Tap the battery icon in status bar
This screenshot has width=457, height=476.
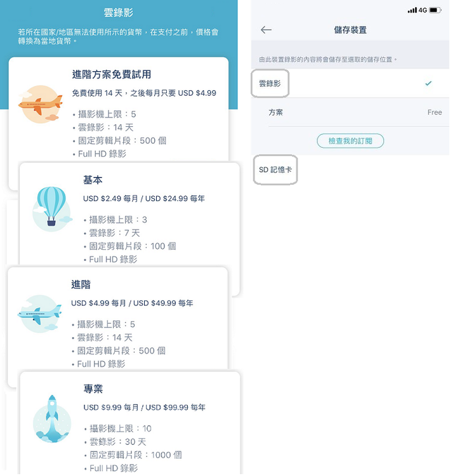[435, 10]
